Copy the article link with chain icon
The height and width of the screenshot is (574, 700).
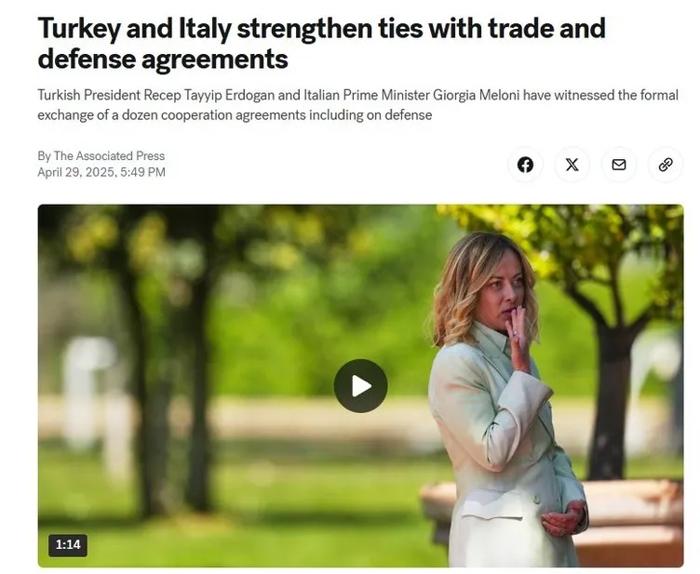pyautogui.click(x=666, y=165)
